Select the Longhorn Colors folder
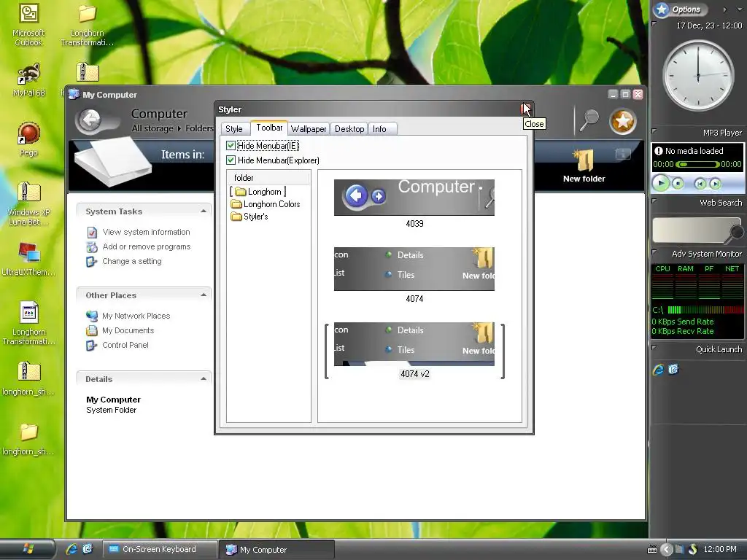The image size is (747, 560). pyautogui.click(x=266, y=204)
